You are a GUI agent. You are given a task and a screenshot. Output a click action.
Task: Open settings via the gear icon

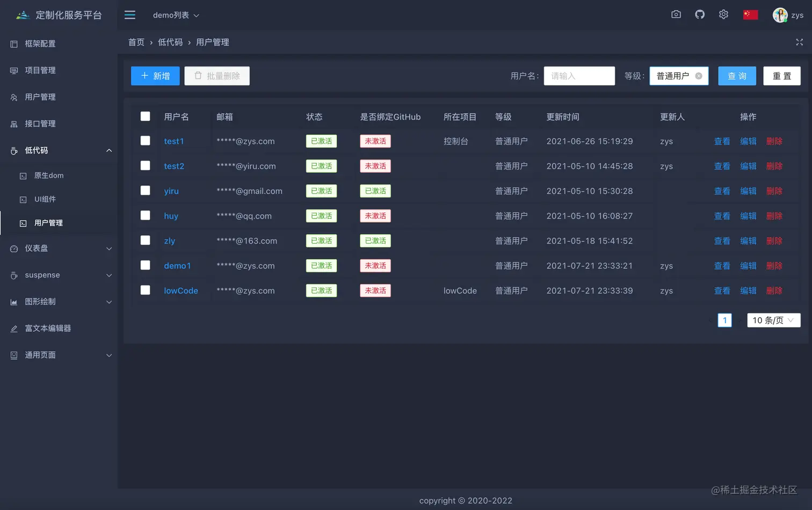[x=723, y=14]
